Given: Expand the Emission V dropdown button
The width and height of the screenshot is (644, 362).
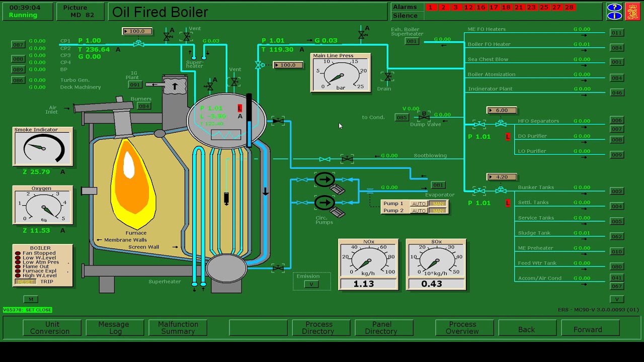Looking at the screenshot, I should click(x=311, y=284).
